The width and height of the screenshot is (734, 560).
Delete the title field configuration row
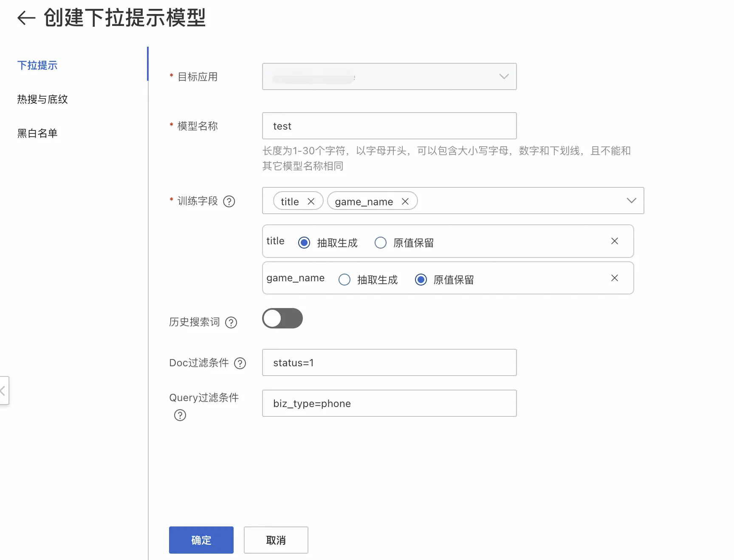point(614,241)
